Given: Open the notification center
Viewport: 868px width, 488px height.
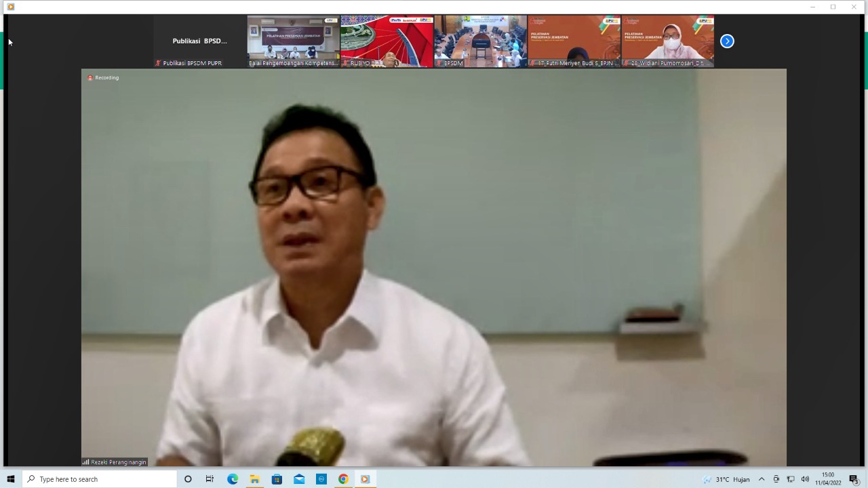Looking at the screenshot, I should 854,479.
